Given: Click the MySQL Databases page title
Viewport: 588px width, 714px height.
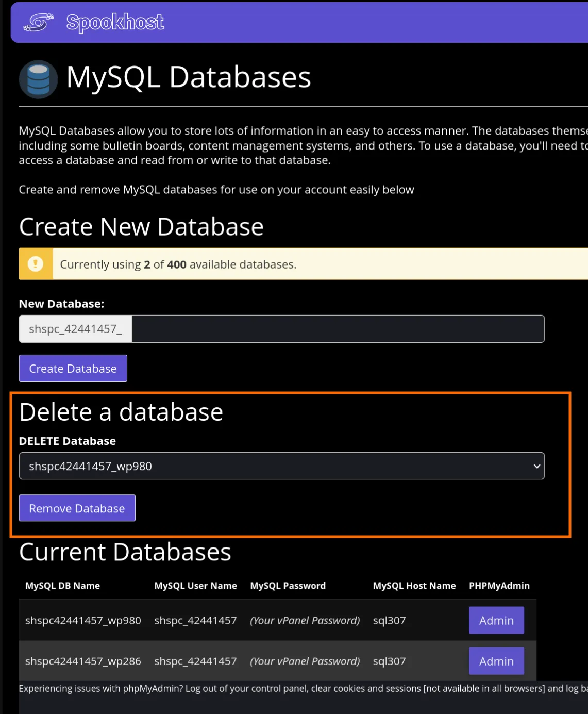Looking at the screenshot, I should point(189,77).
